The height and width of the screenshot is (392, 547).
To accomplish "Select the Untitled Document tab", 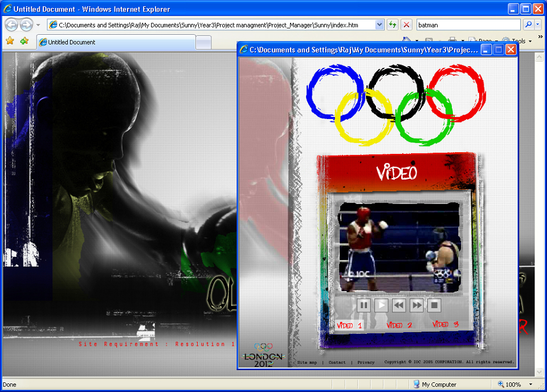I will [x=116, y=42].
